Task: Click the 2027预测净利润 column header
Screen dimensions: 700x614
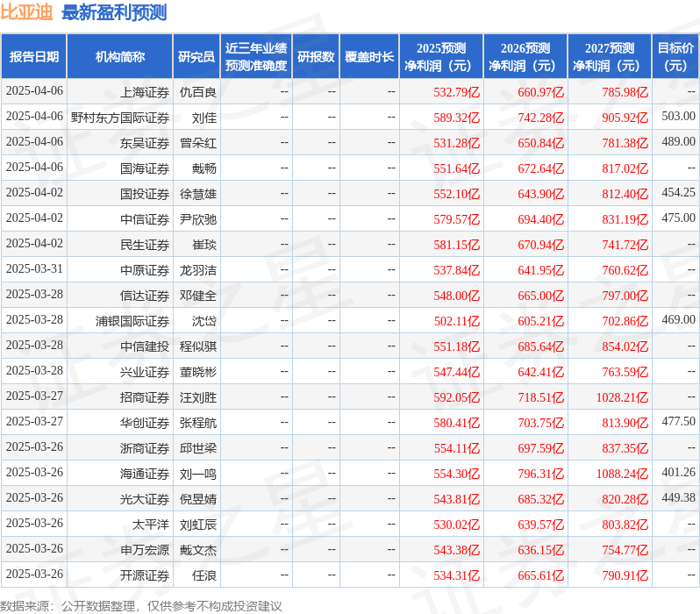Action: pyautogui.click(x=610, y=56)
